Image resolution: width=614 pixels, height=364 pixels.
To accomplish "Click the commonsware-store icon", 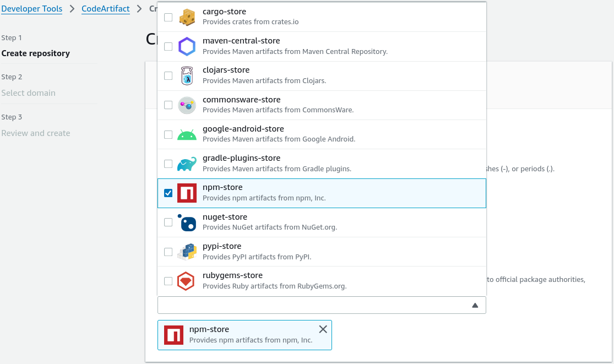I will click(187, 105).
